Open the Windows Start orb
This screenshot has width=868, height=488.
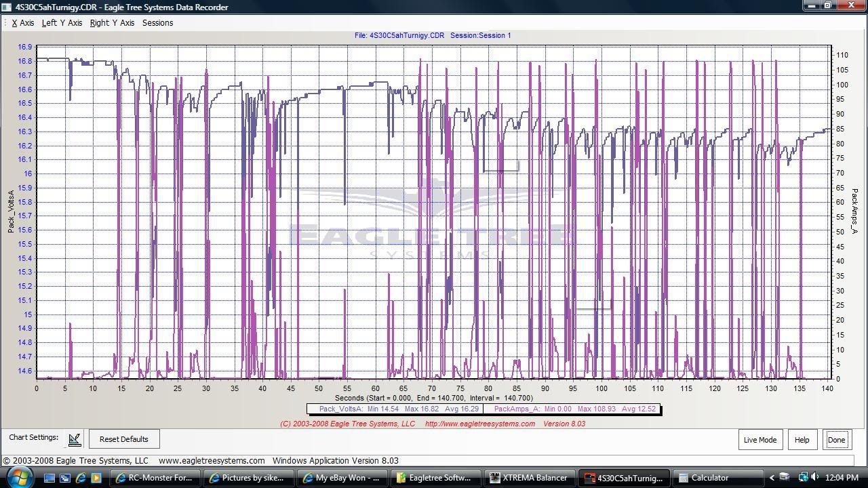pyautogui.click(x=20, y=477)
